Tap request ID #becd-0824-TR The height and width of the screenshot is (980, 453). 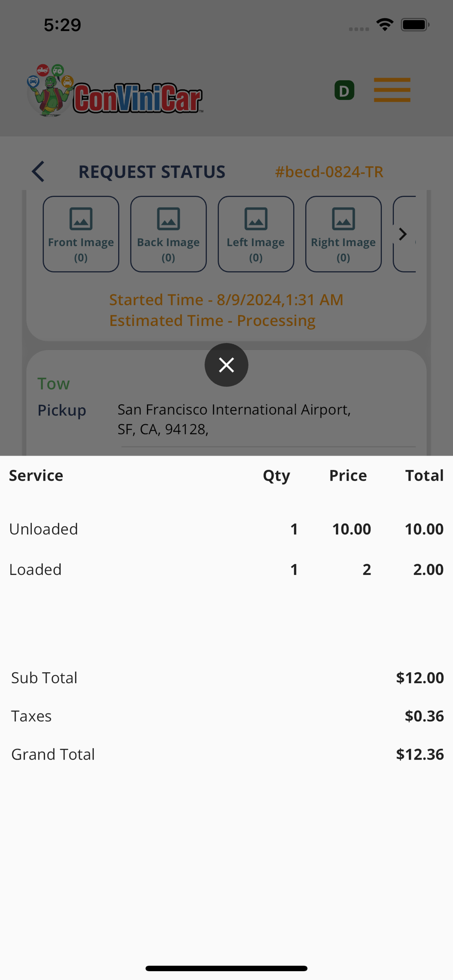329,172
